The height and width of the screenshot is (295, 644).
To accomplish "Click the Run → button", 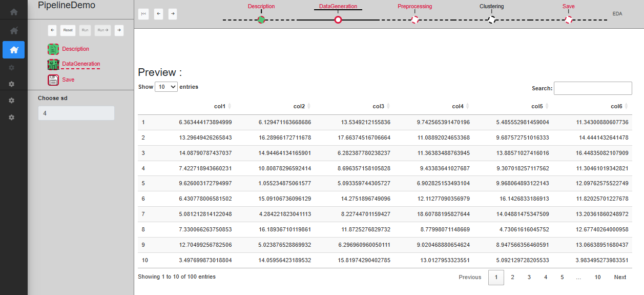I will [x=102, y=30].
